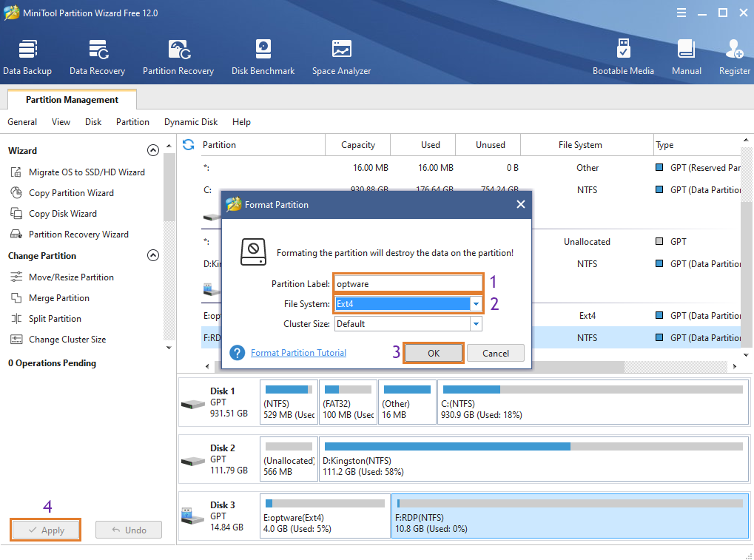The image size is (754, 560).
Task: Confirm formatting with the OK button
Action: click(x=434, y=353)
